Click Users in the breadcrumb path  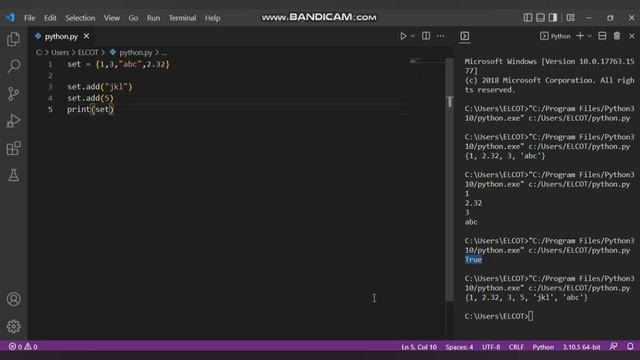click(60, 53)
